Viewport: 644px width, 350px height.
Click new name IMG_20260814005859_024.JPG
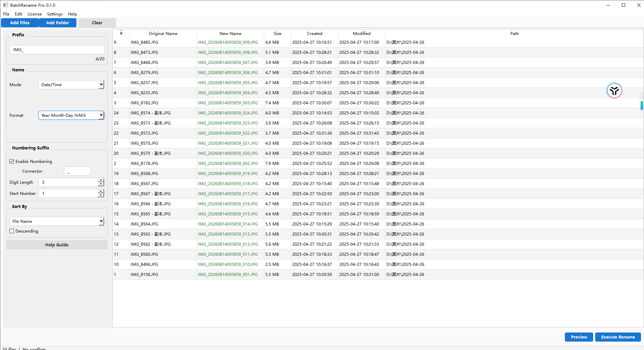pos(228,113)
